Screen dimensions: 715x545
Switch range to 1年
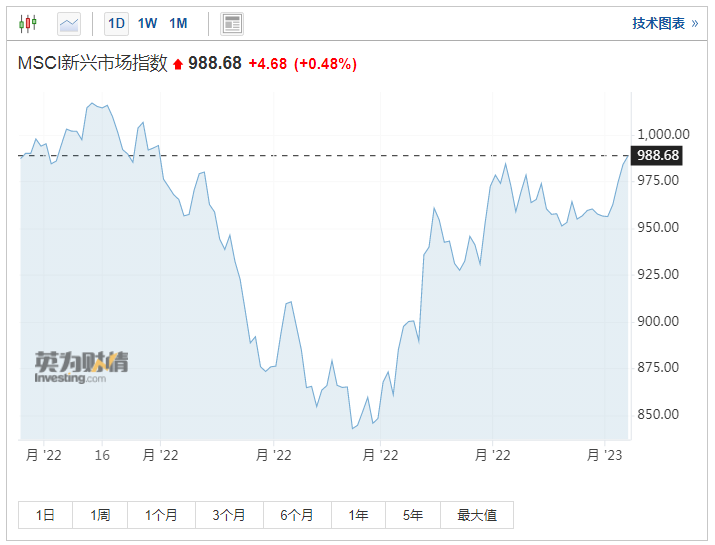(358, 515)
